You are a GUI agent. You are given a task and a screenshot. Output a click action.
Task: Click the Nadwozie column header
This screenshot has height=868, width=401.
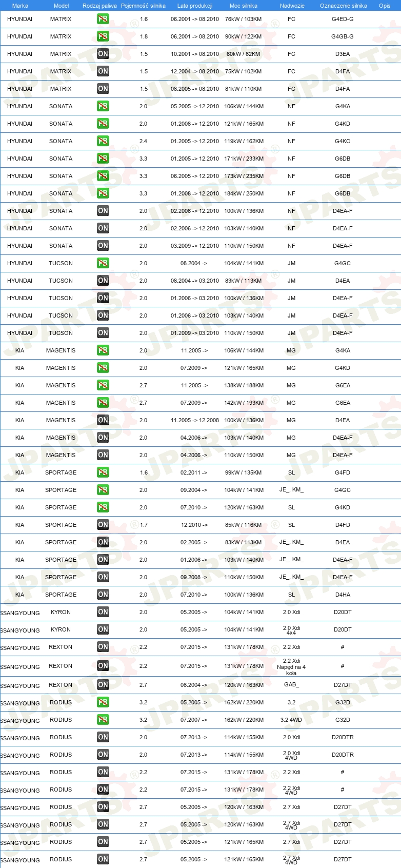292,6
